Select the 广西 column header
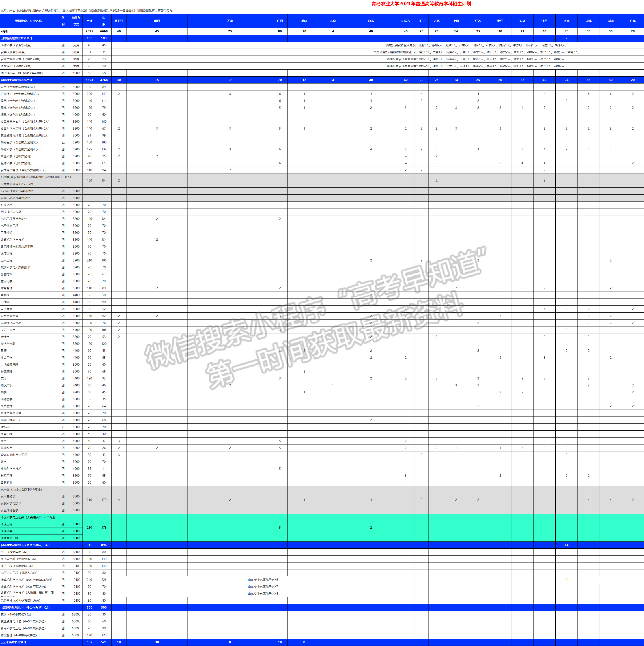Screen dimensions: 644x646 [x=280, y=21]
